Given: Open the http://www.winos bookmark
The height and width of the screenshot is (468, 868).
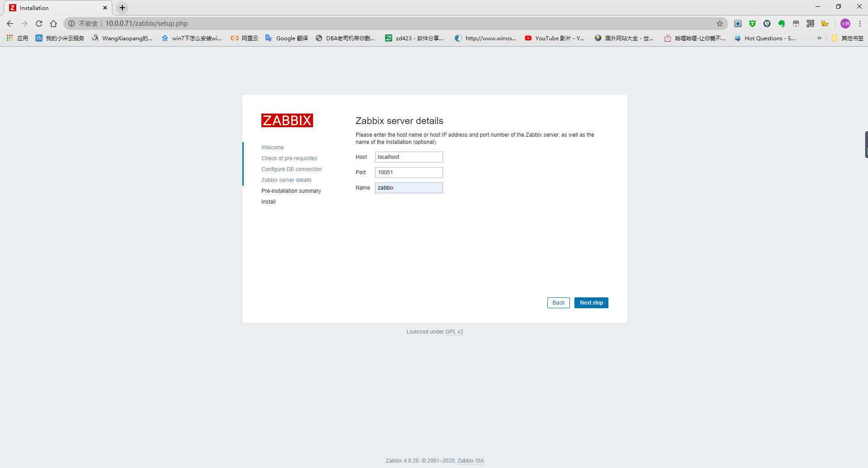Looking at the screenshot, I should (x=485, y=38).
